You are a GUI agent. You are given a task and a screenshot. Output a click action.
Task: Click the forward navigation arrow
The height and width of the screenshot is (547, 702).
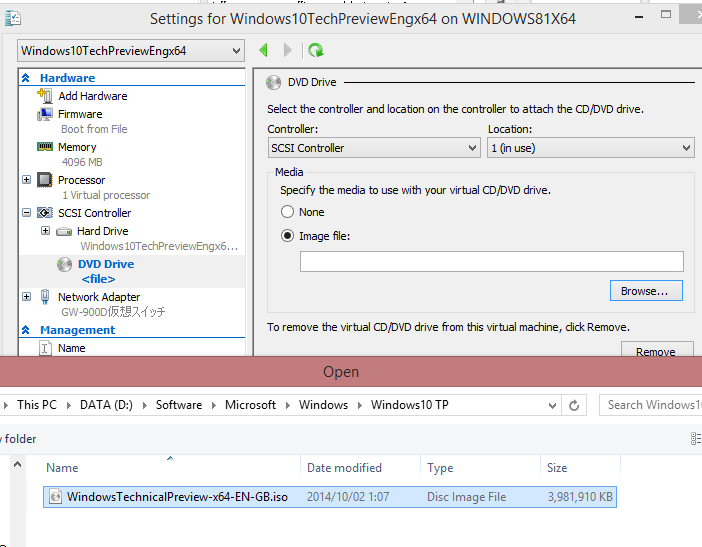[x=287, y=50]
